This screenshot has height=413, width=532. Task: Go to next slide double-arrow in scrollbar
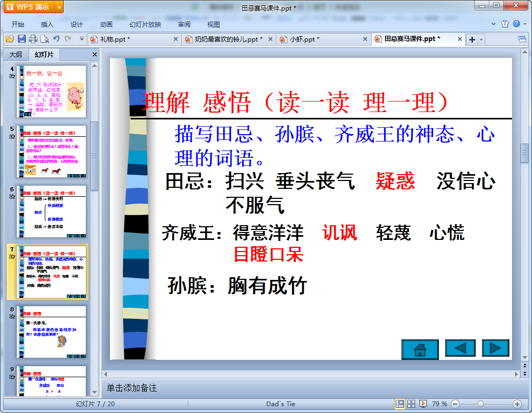[x=525, y=374]
